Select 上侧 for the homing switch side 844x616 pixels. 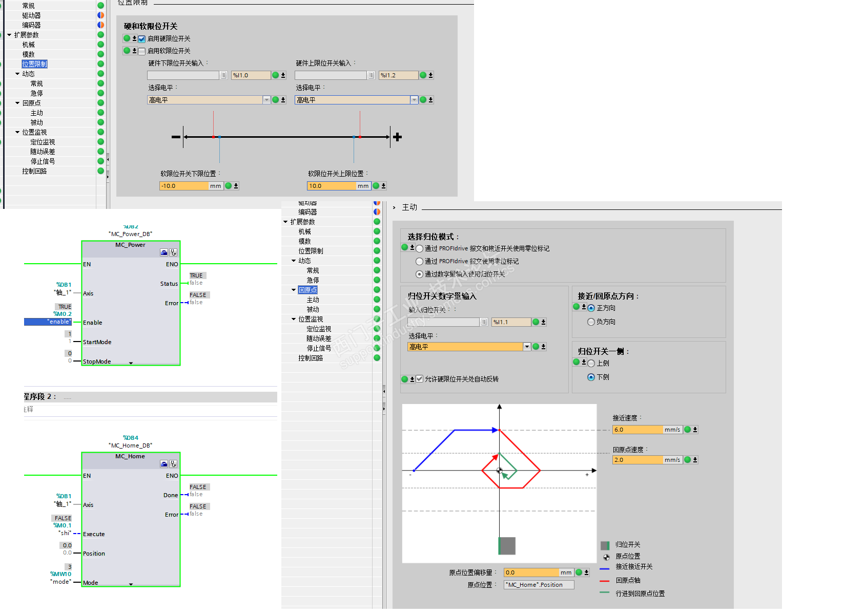coord(591,364)
